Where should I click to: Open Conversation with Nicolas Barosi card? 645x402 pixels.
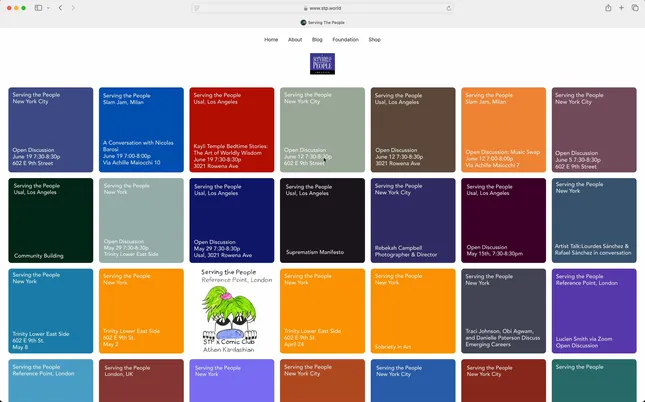141,130
